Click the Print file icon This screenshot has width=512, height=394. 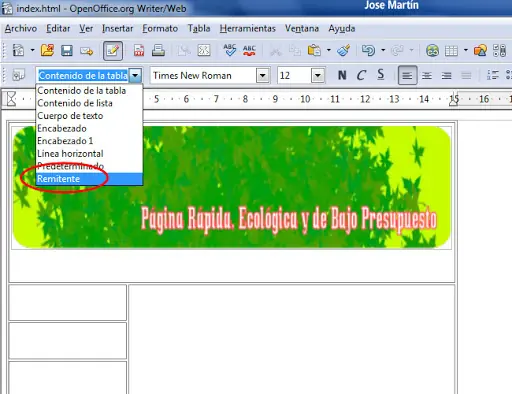(158, 51)
